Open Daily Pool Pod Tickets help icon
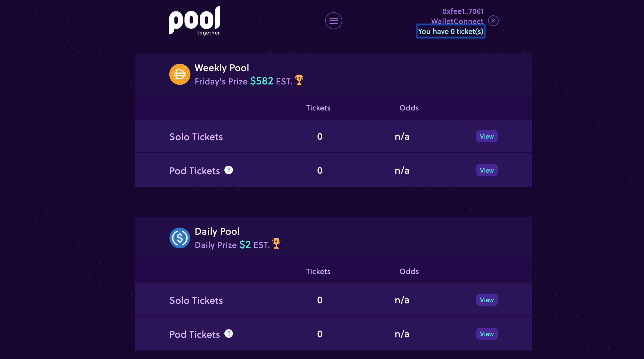 (229, 334)
